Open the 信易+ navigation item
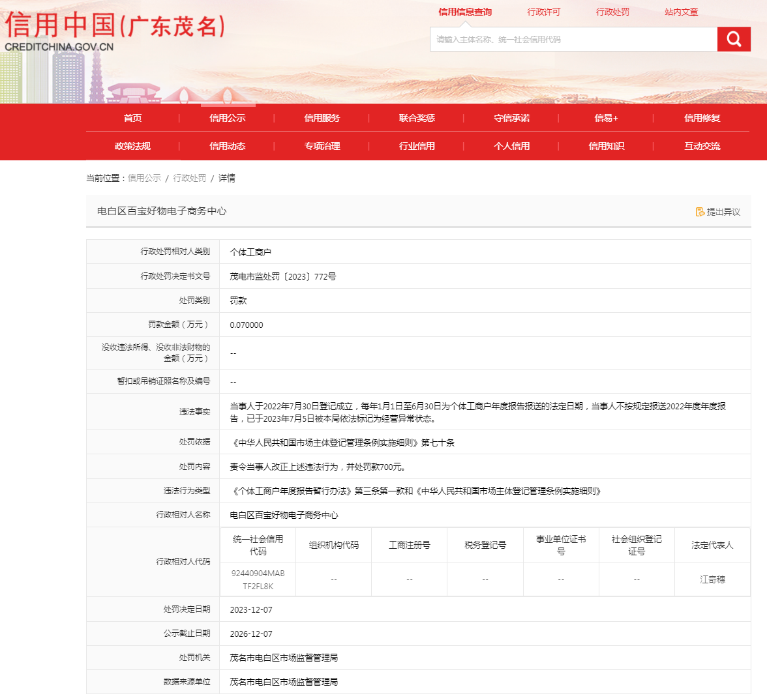Screen dimensions: 767x700 pos(606,118)
